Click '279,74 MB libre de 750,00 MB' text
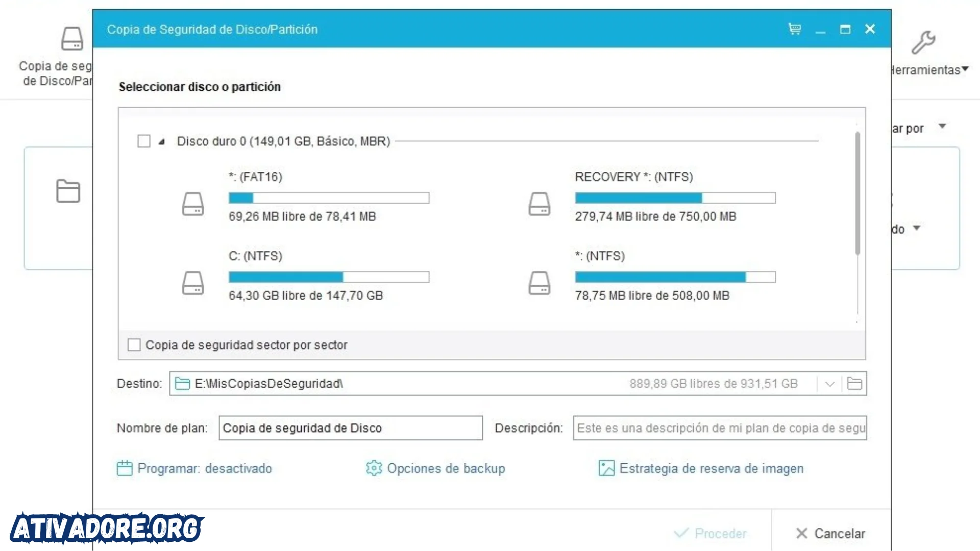The image size is (980, 551). 656,216
